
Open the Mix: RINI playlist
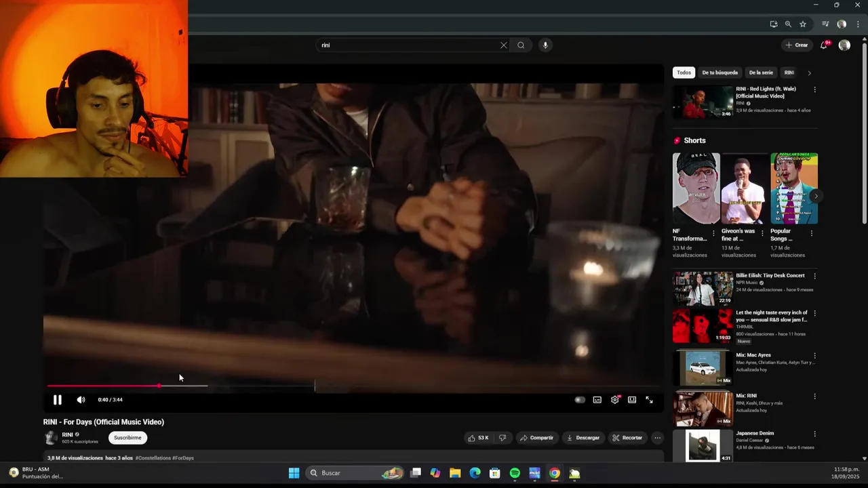click(x=703, y=409)
